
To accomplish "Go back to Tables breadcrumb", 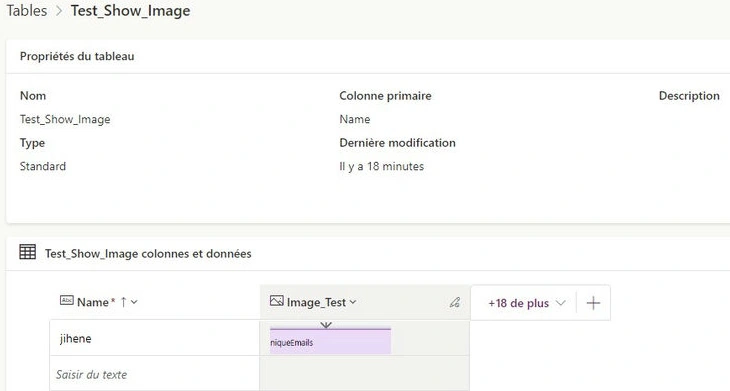I will pyautogui.click(x=27, y=11).
